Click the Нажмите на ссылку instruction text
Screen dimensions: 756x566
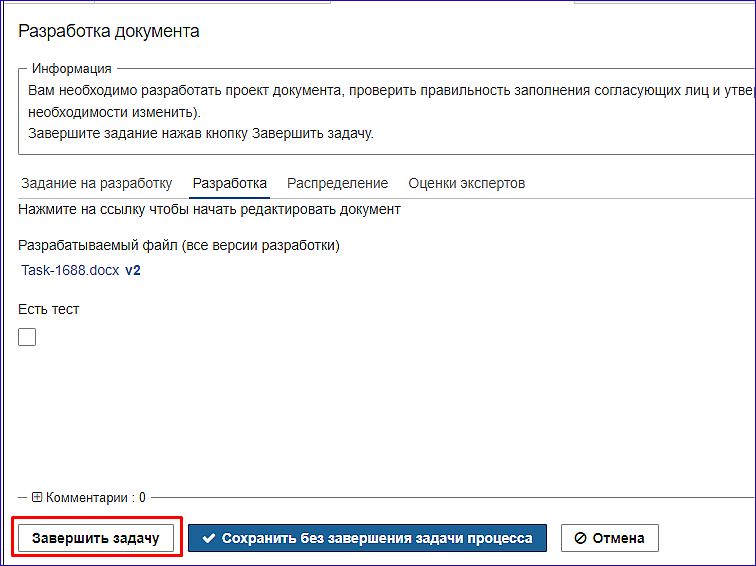click(209, 210)
